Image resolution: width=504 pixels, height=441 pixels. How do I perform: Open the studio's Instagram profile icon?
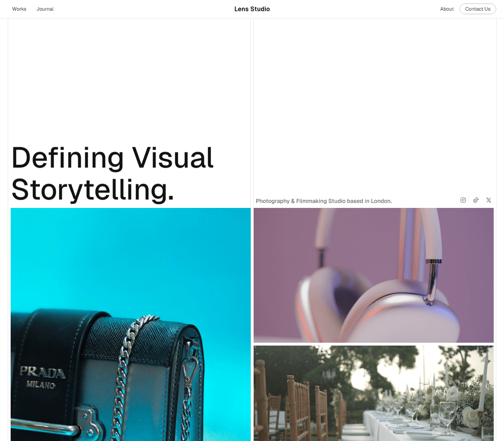point(463,200)
